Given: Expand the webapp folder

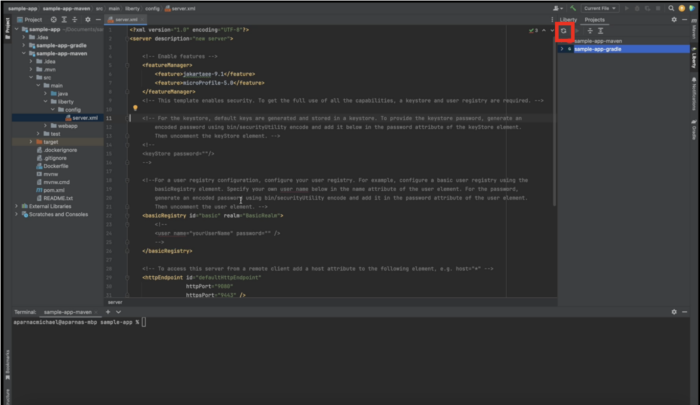Looking at the screenshot, I should [x=45, y=126].
